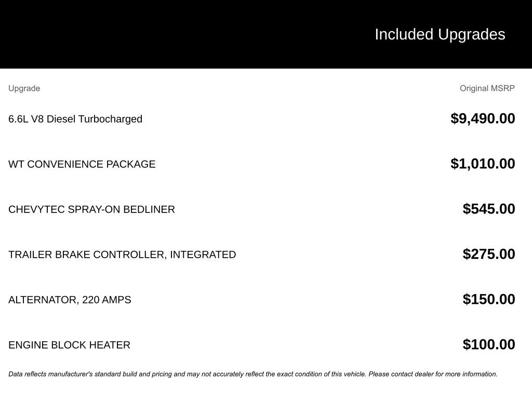The height and width of the screenshot is (399, 532).
Task: Click the $275.00 MSRP amount
Action: point(489,254)
